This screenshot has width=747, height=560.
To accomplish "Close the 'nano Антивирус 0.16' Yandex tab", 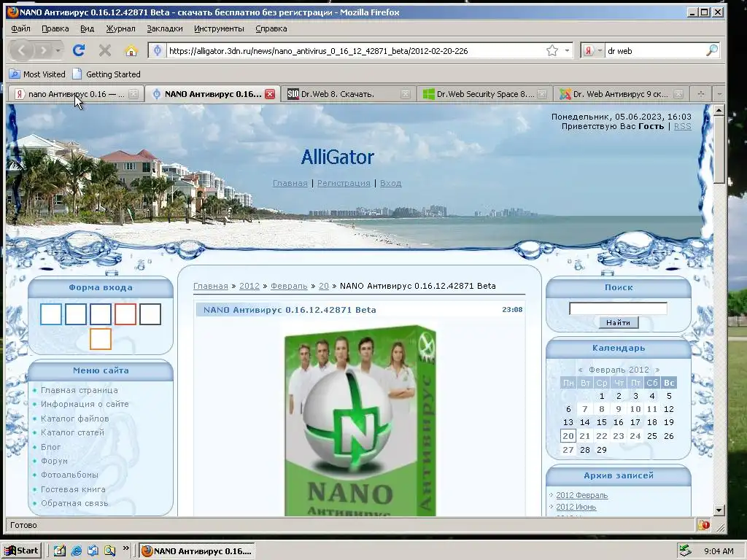I will coord(133,94).
